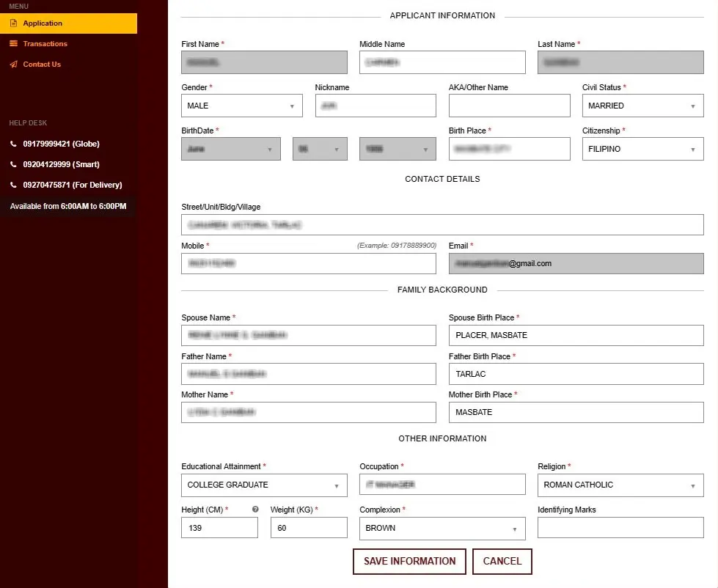718x588 pixels.
Task: Click the AKA/Other Name input field
Action: click(509, 106)
